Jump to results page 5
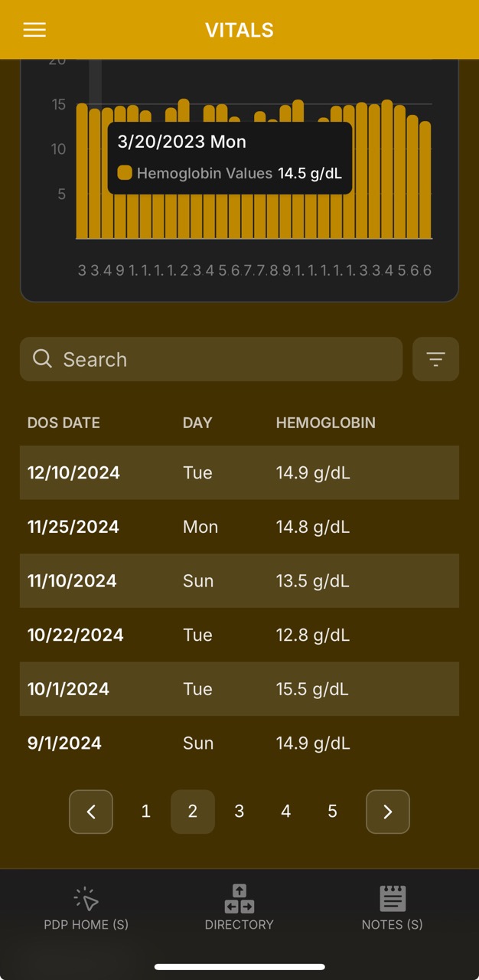This screenshot has width=479, height=980. pyautogui.click(x=332, y=812)
